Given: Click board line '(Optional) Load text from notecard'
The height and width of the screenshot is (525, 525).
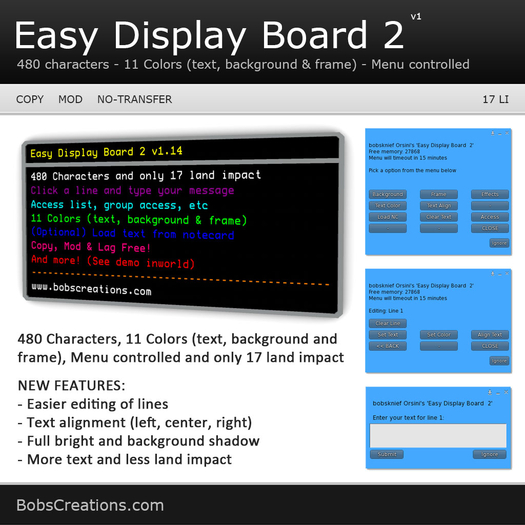Looking at the screenshot, I should (x=133, y=233).
